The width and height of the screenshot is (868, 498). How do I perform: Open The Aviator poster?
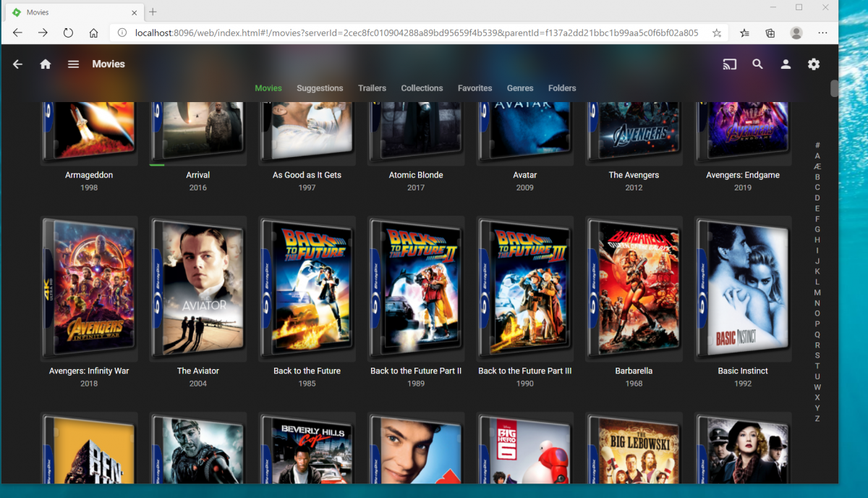coord(198,289)
